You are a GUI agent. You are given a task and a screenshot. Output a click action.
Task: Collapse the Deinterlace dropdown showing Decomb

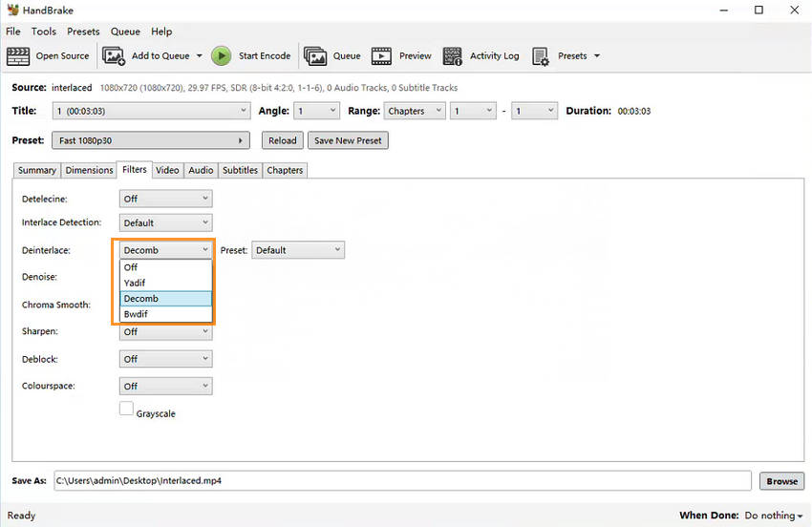(x=165, y=250)
